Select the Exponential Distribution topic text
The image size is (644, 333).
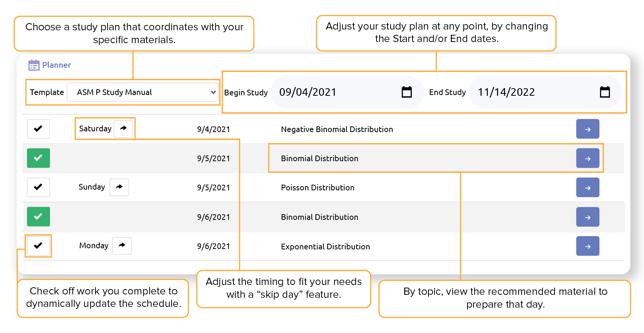pyautogui.click(x=325, y=247)
